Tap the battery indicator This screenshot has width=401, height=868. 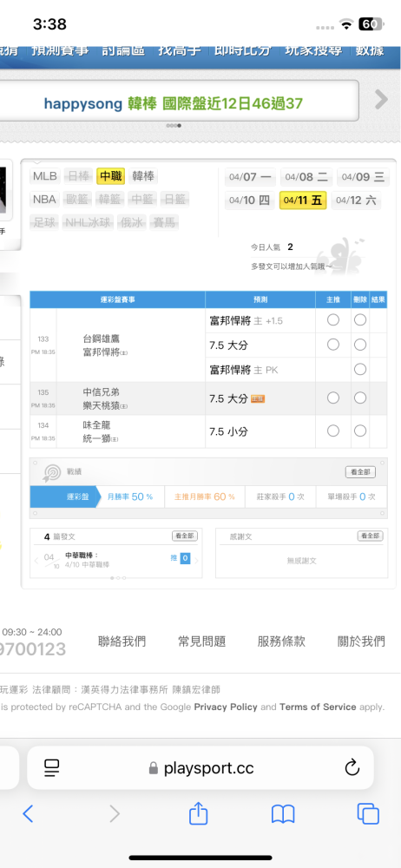pos(370,24)
